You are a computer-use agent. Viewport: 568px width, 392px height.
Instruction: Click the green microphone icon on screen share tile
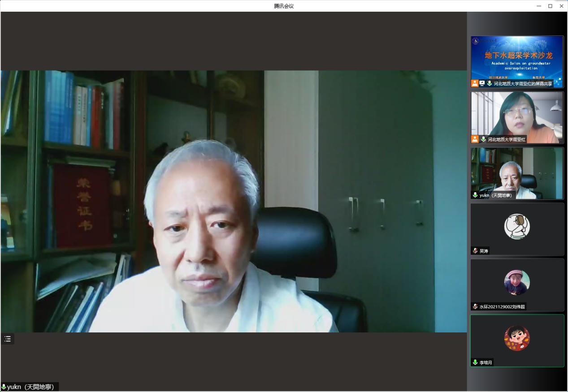[490, 83]
